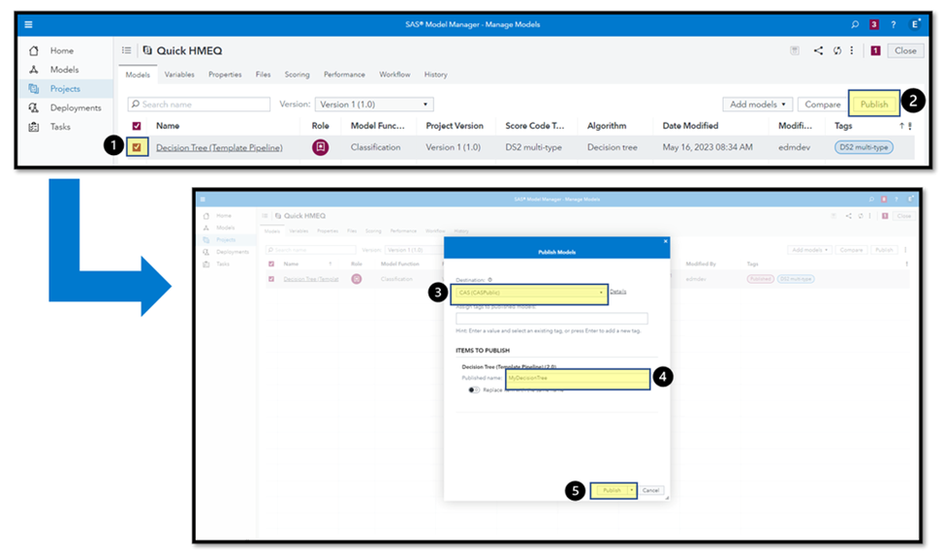The height and width of the screenshot is (560, 945).
Task: Open the Properties tab in top window
Action: [225, 75]
